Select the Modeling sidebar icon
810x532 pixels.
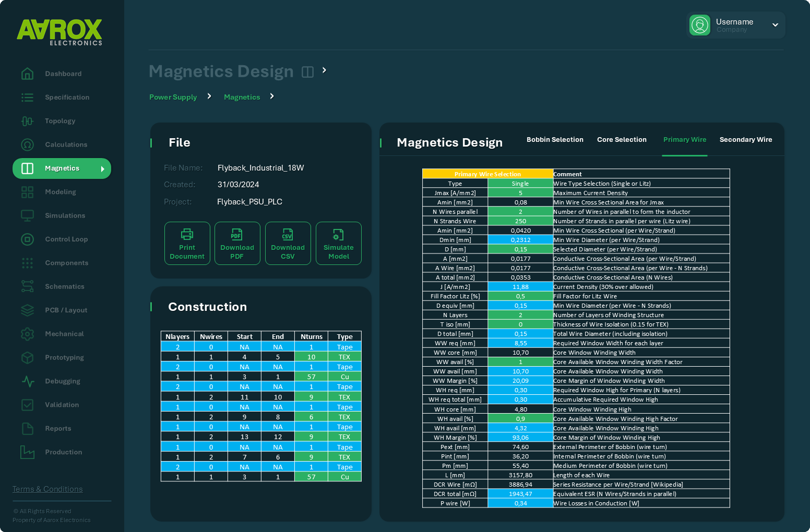27,192
